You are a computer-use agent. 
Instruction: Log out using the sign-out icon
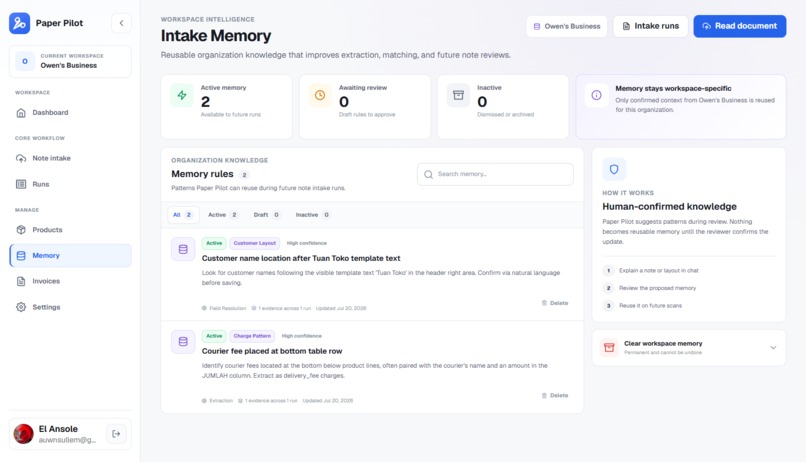[x=116, y=434]
